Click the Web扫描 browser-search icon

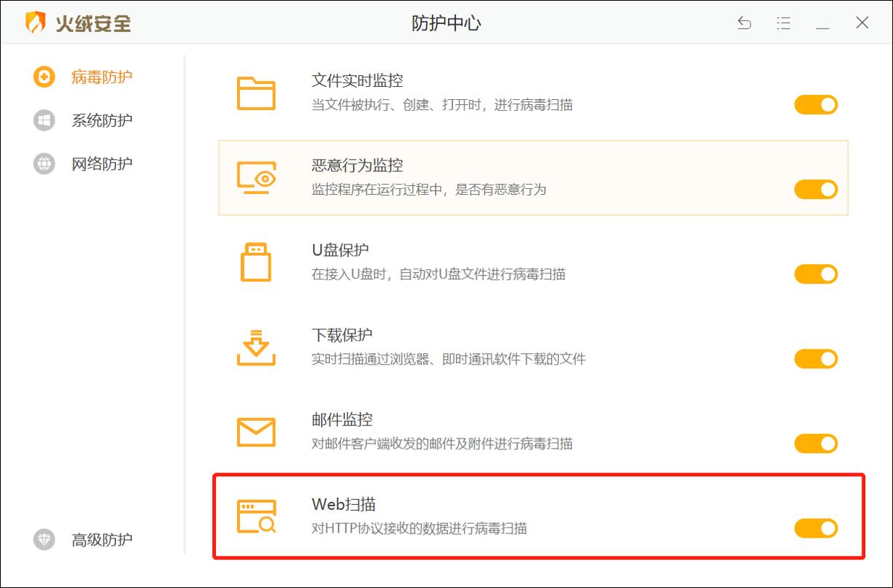[255, 515]
